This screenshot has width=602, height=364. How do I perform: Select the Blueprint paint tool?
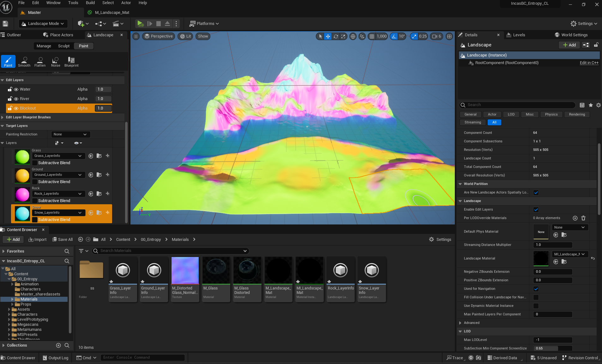coord(71,62)
